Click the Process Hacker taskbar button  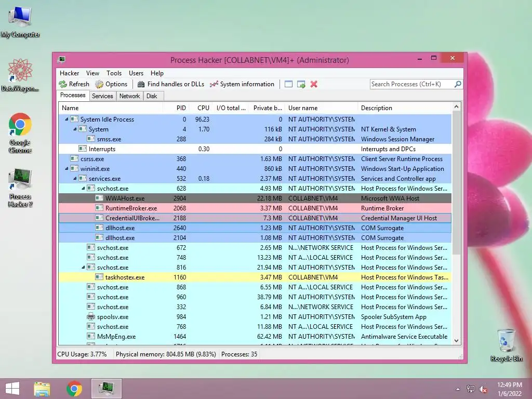[x=107, y=389]
